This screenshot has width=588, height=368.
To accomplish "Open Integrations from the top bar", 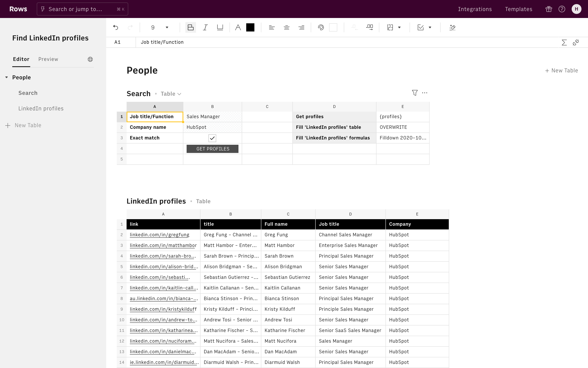I will 475,9.
